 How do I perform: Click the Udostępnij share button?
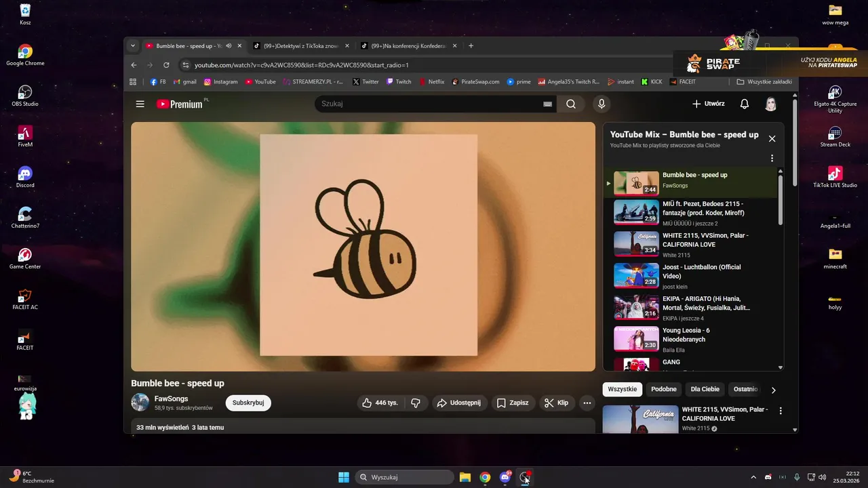click(459, 403)
